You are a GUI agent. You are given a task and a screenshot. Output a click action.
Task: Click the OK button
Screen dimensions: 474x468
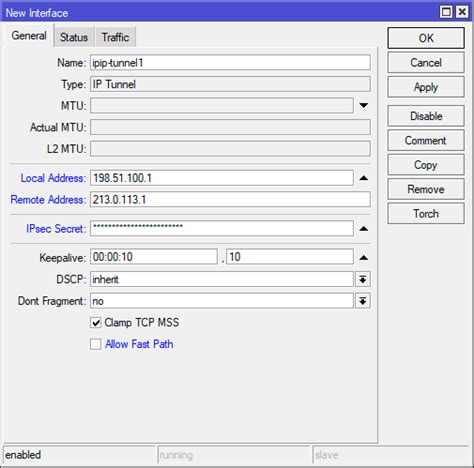426,38
